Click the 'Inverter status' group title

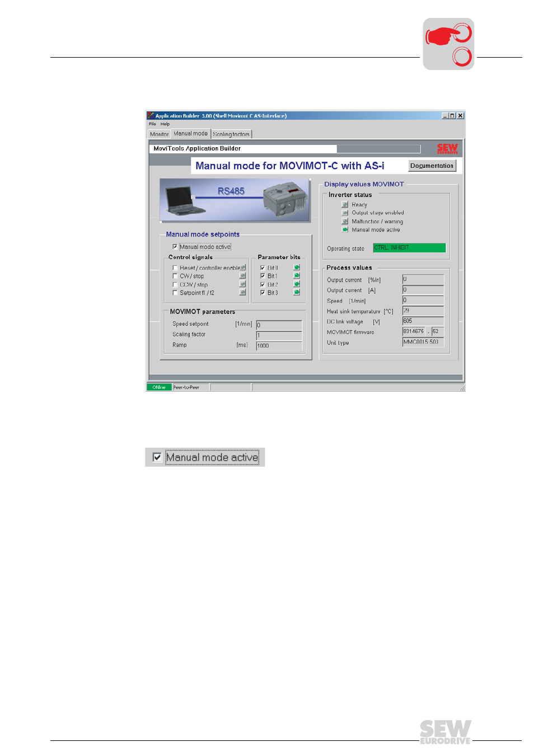pyautogui.click(x=350, y=195)
